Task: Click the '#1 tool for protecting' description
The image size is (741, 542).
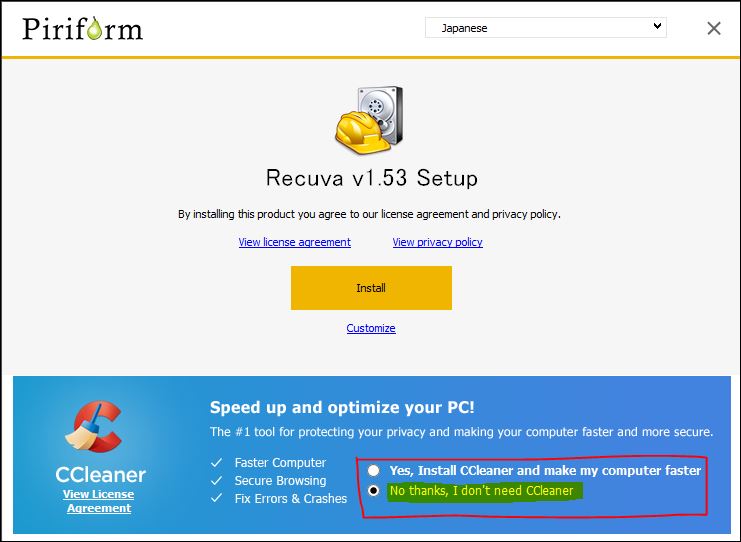Action: pos(461,432)
